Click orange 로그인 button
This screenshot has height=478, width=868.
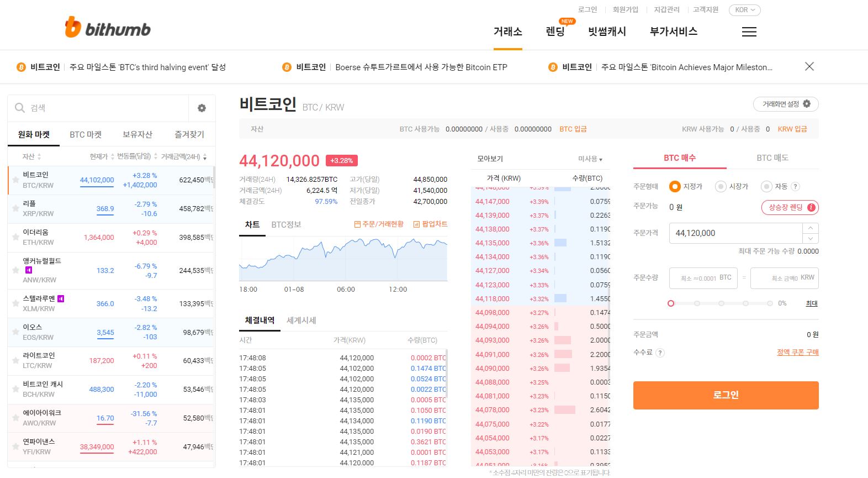click(x=726, y=395)
